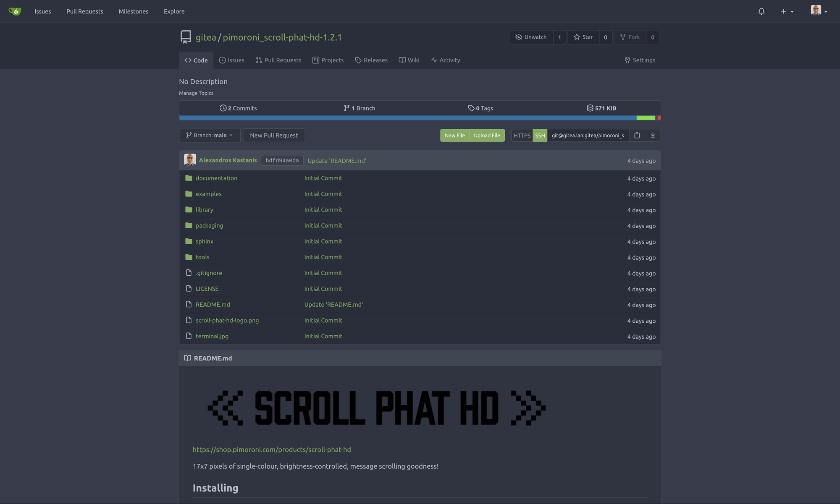Click the packaging folder icon
Screen dimensions: 840x504
point(189,225)
